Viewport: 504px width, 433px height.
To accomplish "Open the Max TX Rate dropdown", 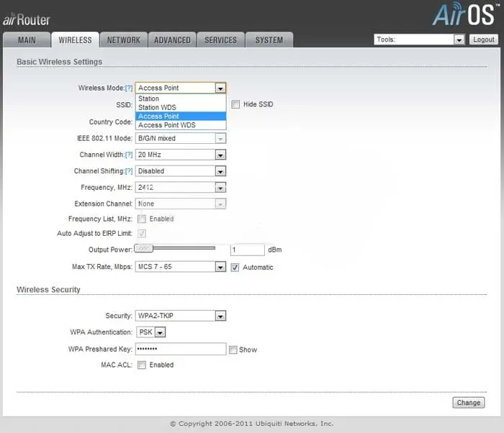I will coord(181,267).
